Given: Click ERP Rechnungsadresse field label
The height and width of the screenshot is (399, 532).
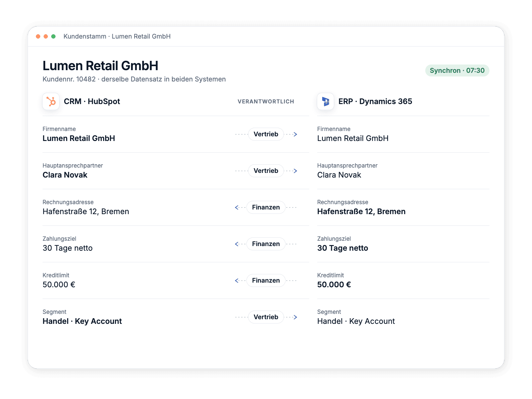Looking at the screenshot, I should 343,202.
